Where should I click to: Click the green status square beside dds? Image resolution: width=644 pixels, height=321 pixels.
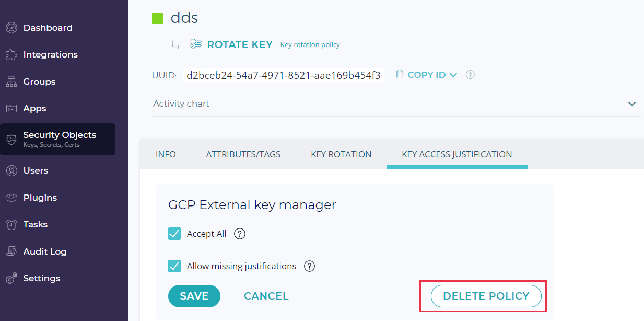[x=158, y=18]
